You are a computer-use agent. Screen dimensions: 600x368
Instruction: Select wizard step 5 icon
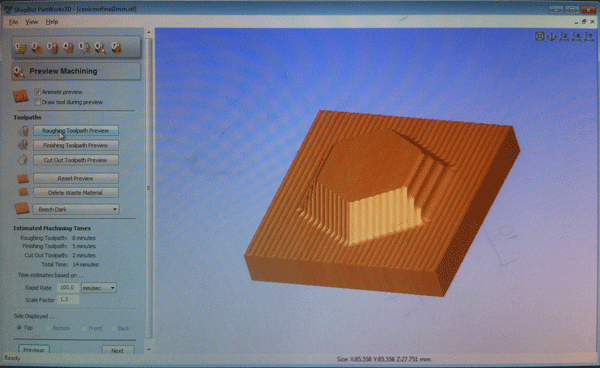click(x=84, y=47)
